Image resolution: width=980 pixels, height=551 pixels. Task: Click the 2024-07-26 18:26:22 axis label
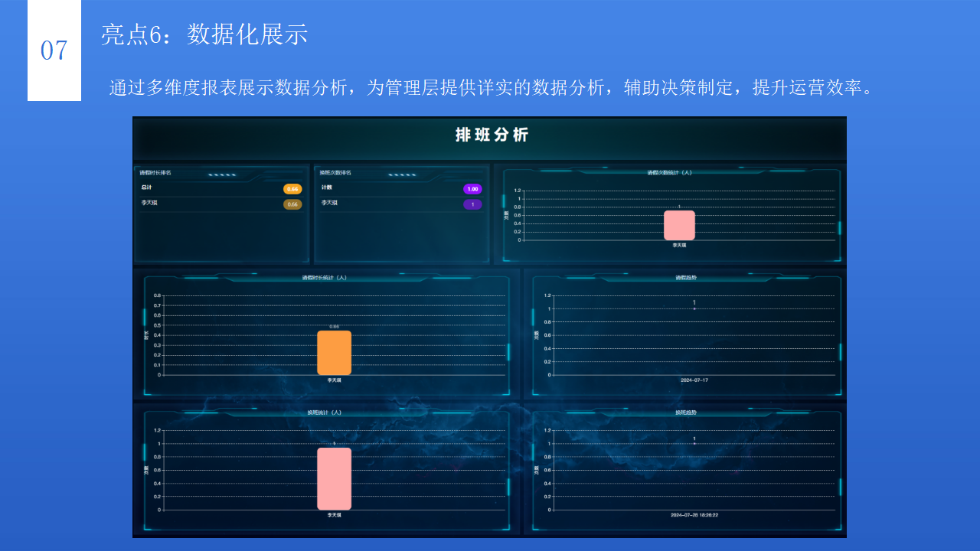pyautogui.click(x=693, y=516)
